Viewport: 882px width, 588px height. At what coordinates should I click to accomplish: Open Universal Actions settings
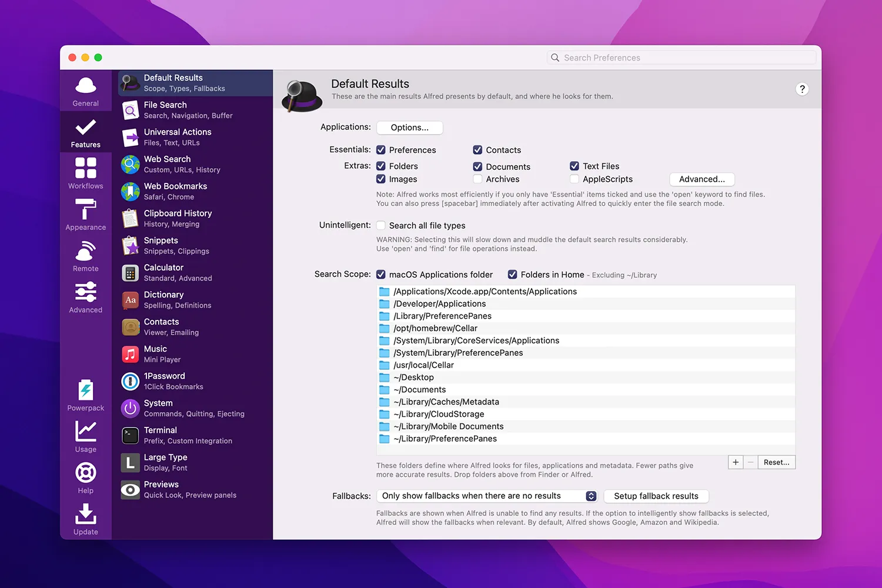(x=176, y=136)
